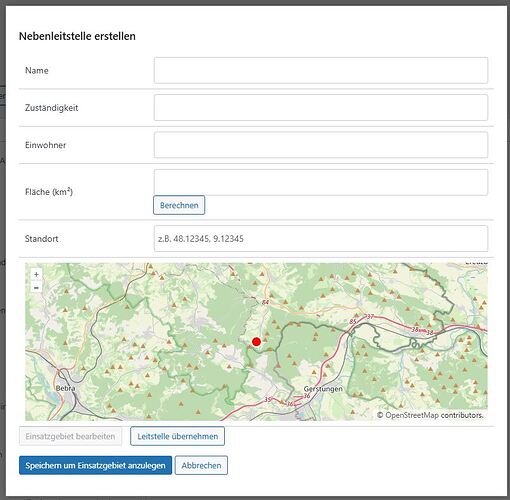The image size is (510, 500).
Task: Focus the Standort coordinates field
Action: 321,239
